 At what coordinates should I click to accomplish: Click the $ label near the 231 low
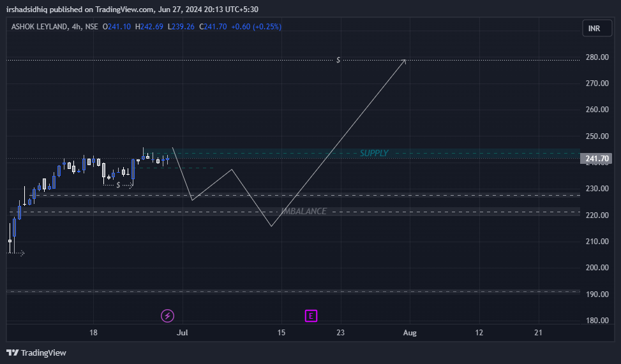pyautogui.click(x=118, y=185)
